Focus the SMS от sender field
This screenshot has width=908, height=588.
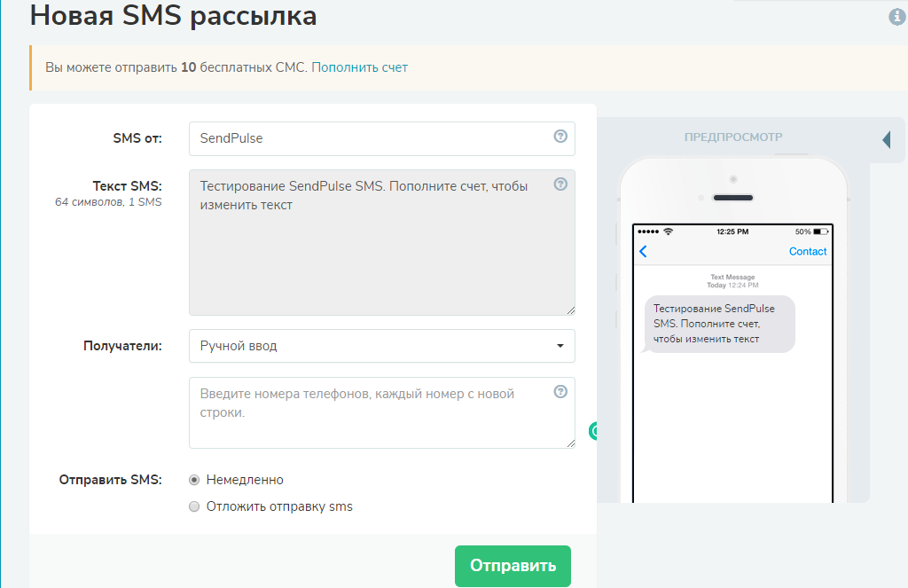pyautogui.click(x=381, y=138)
